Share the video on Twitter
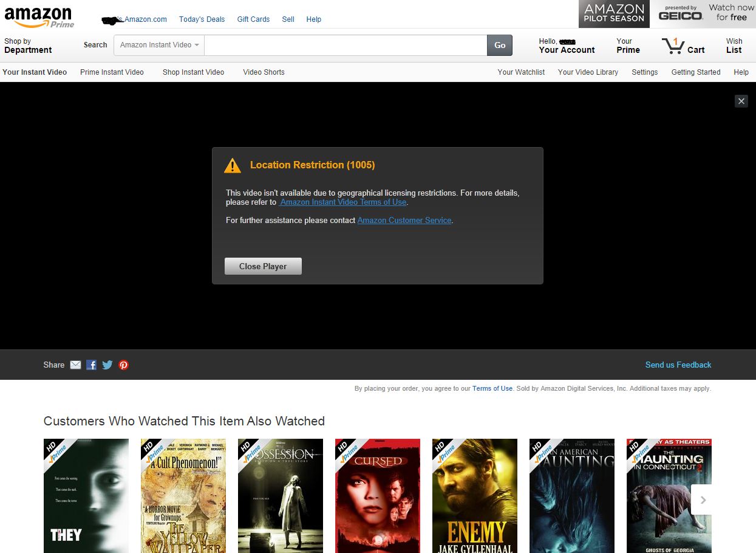 (107, 365)
